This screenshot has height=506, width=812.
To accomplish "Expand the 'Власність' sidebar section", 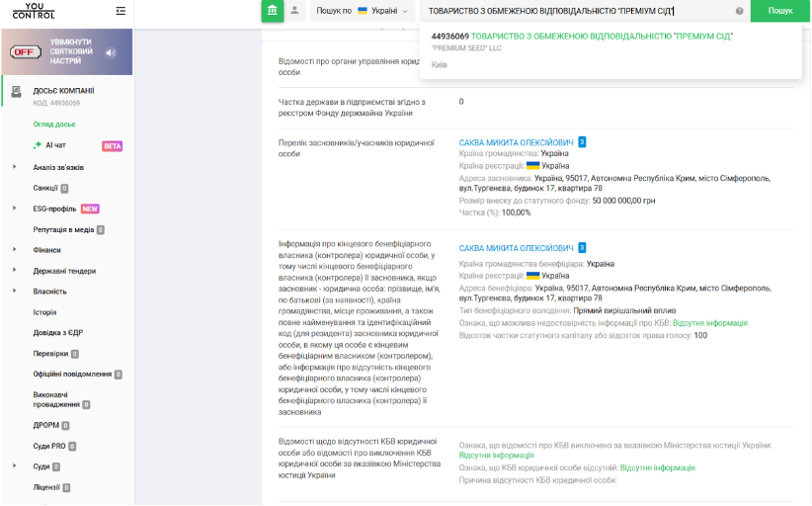I will [x=15, y=292].
